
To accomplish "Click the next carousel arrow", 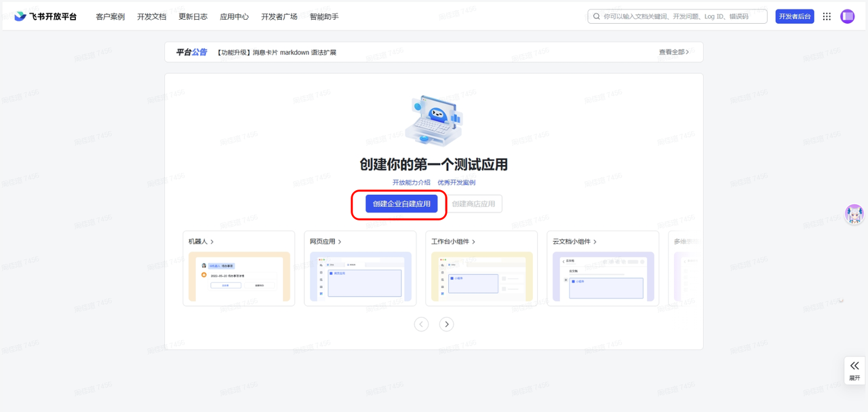I will pyautogui.click(x=446, y=324).
